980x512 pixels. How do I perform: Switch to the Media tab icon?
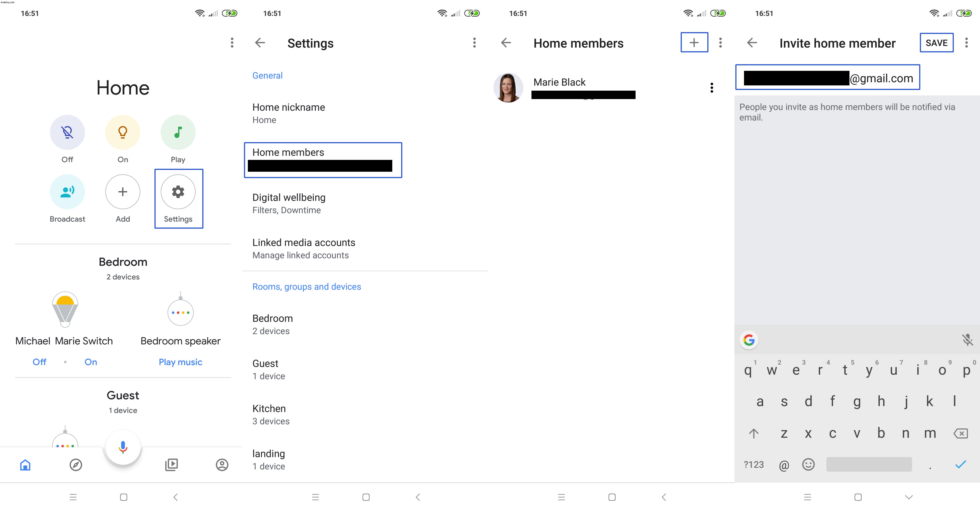[171, 464]
